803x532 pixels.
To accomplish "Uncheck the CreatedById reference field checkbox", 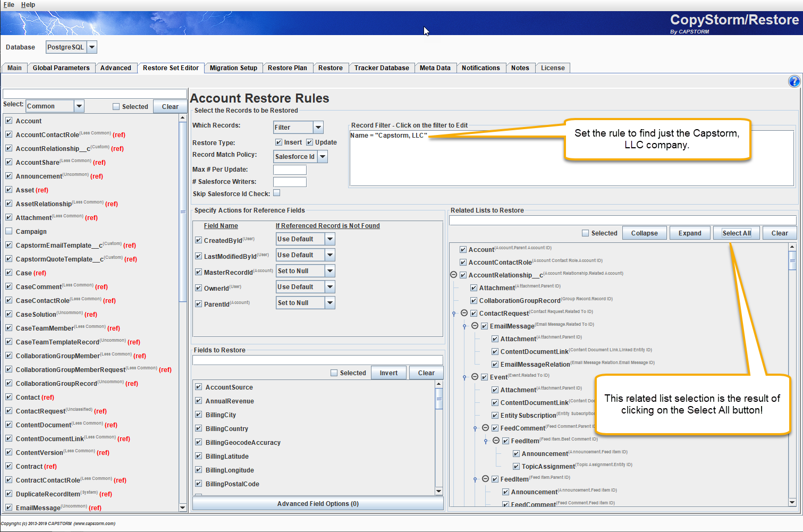I will coord(198,240).
